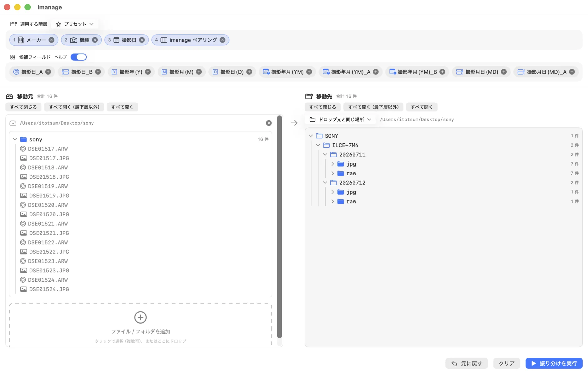Remove the メーカー hierarchy chip
Viewport: 588px width, 374px height.
click(x=52, y=40)
